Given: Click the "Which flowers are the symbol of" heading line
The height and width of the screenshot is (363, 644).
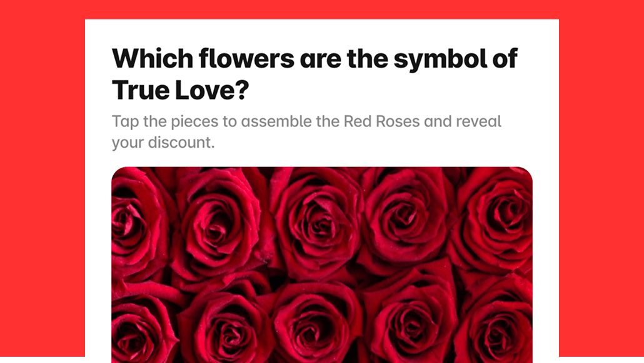Looking at the screenshot, I should (314, 59).
